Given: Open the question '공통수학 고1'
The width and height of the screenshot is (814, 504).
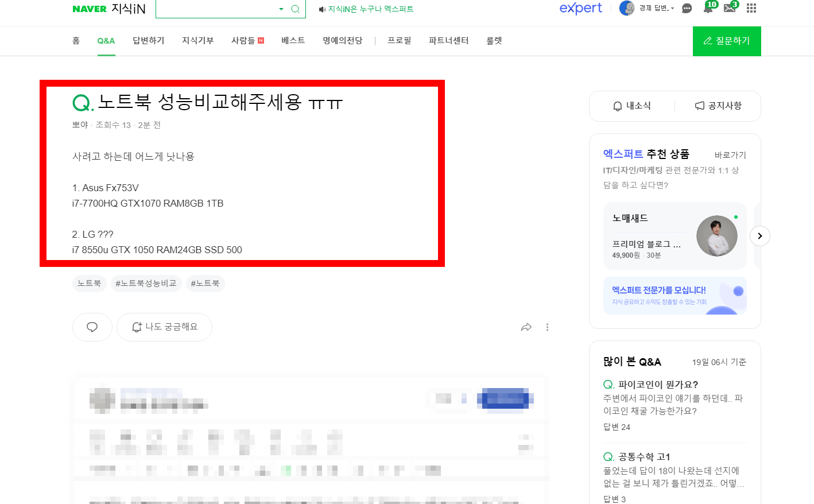Looking at the screenshot, I should (x=644, y=457).
